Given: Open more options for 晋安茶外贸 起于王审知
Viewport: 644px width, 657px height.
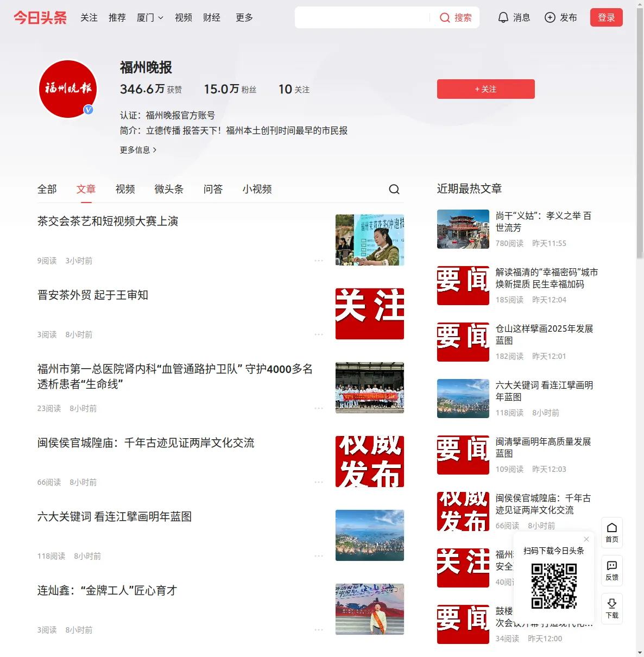Looking at the screenshot, I should 319,334.
